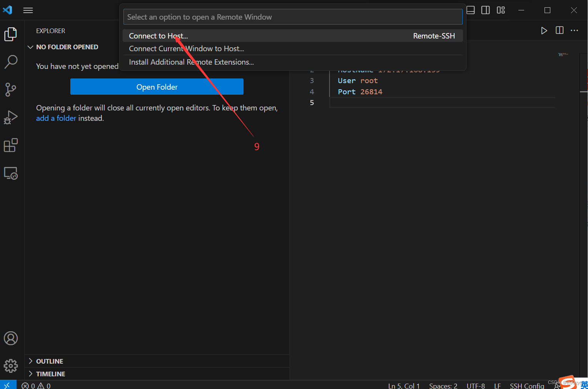Click the Open Folder button

pyautogui.click(x=157, y=87)
